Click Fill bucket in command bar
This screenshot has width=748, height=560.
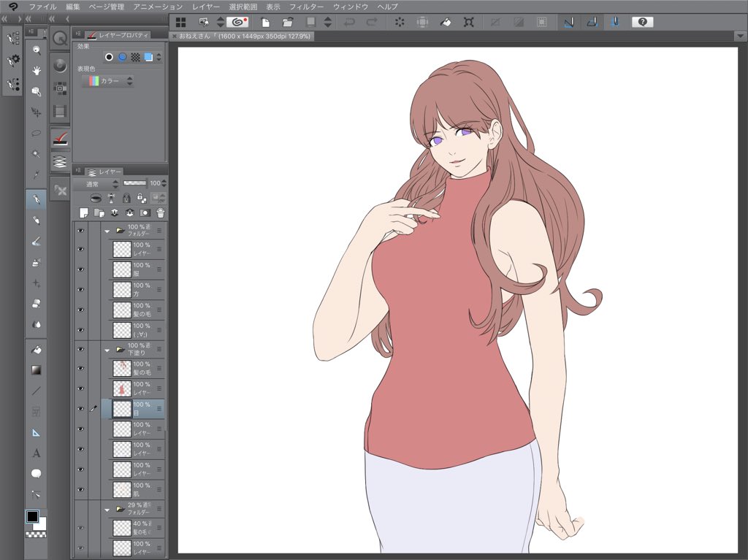(x=446, y=22)
